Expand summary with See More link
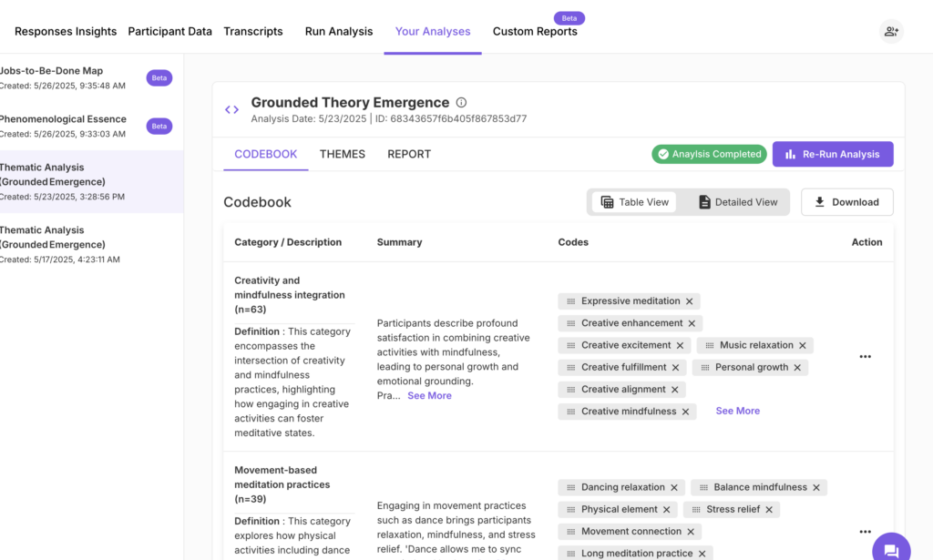The height and width of the screenshot is (560, 933). point(429,396)
